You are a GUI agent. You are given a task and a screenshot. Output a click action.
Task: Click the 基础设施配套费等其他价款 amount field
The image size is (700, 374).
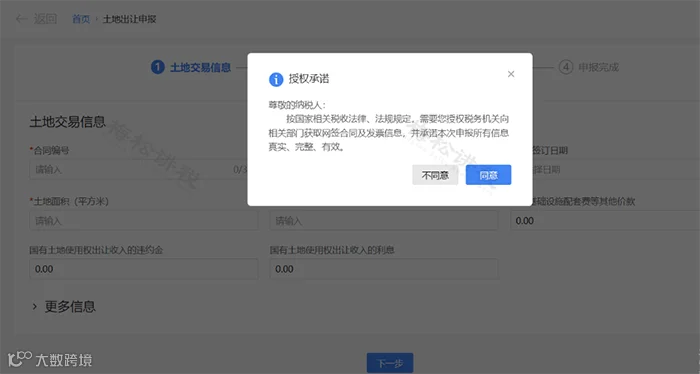click(605, 220)
